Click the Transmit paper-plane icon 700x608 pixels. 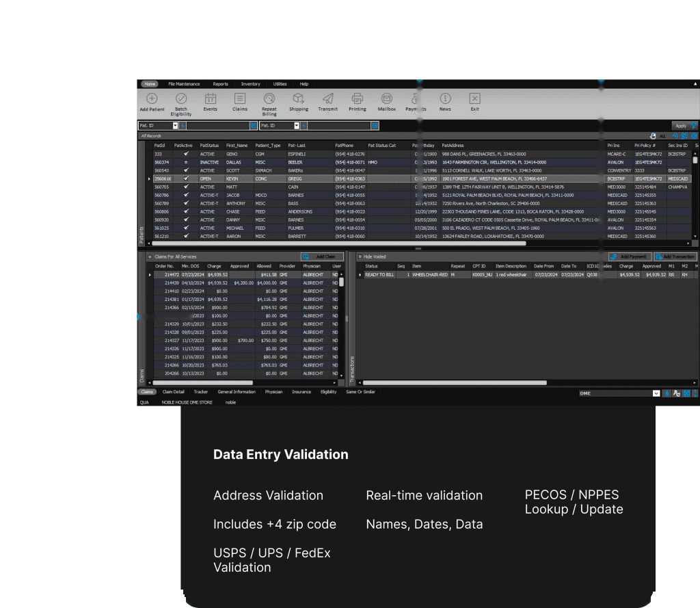pyautogui.click(x=327, y=98)
